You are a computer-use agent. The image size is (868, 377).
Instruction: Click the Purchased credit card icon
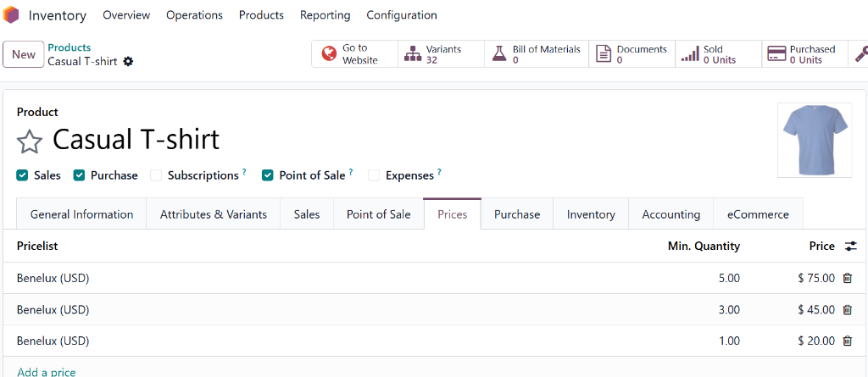(776, 53)
